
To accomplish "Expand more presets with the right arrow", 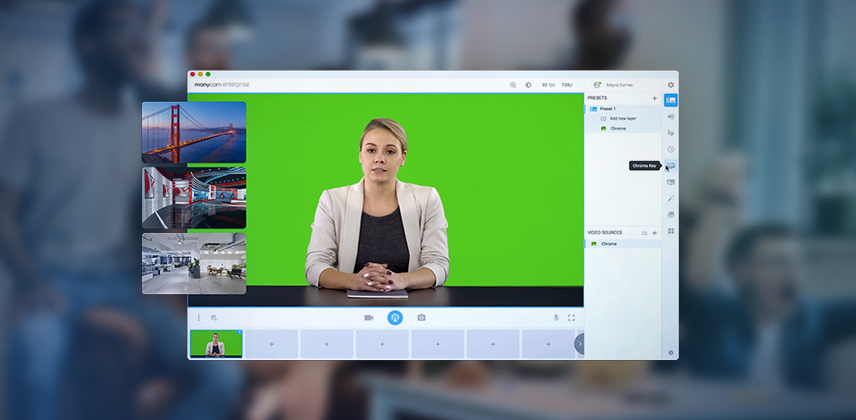I will click(x=579, y=343).
